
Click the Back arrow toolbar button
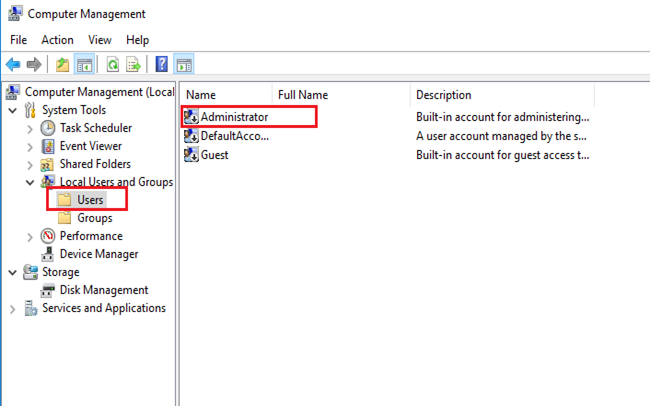tap(13, 64)
